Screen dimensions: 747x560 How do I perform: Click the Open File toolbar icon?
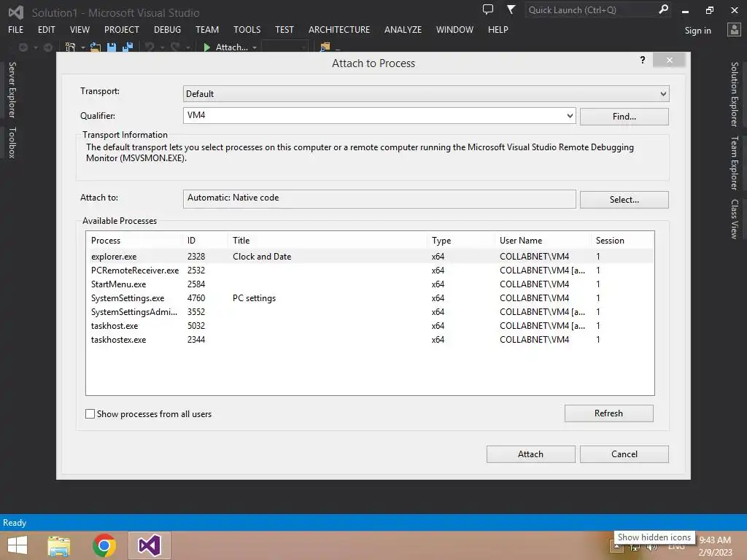[96, 47]
